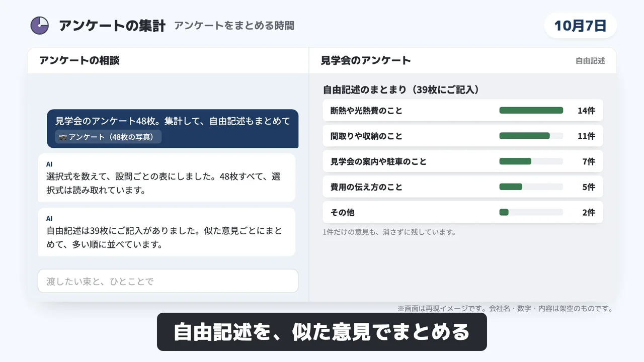This screenshot has height=362, width=644.
Task: Click the アンケートの相談 panel heading
Action: tap(79, 61)
